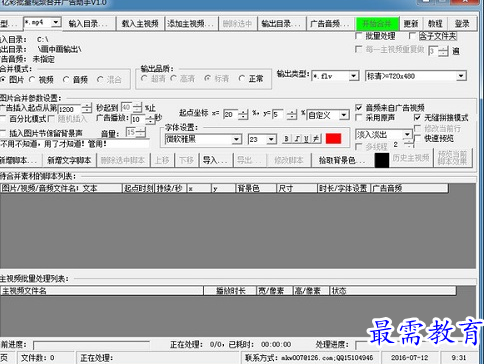
Task: Open the 淡入淡出 transition effect dropdown
Action: [x=407, y=135]
